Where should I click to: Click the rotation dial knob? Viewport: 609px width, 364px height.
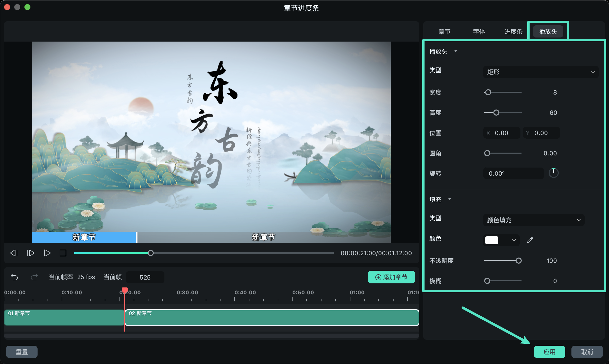click(554, 173)
